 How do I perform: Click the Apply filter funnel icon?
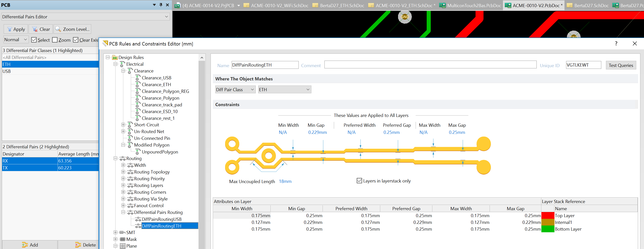click(x=10, y=29)
